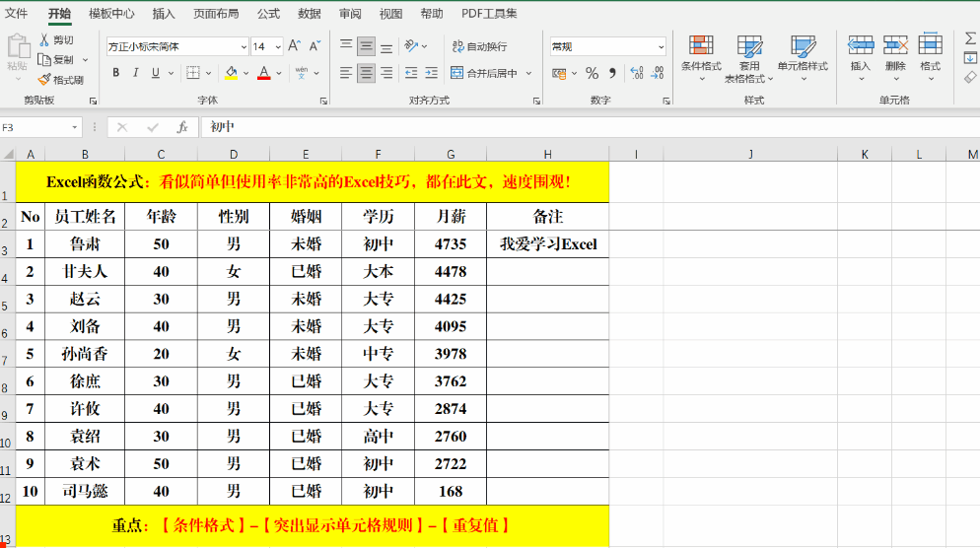
Task: Apply the red font color
Action: pyautogui.click(x=264, y=73)
